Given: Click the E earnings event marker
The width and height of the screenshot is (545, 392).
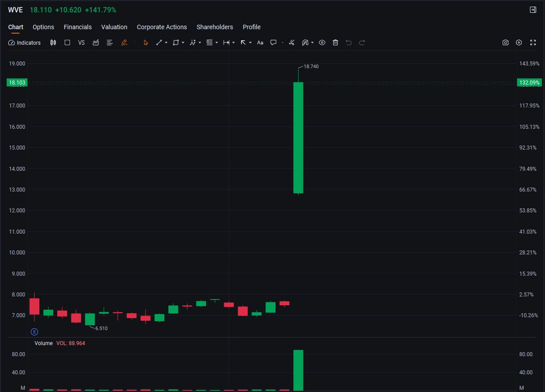Looking at the screenshot, I should click(x=35, y=332).
